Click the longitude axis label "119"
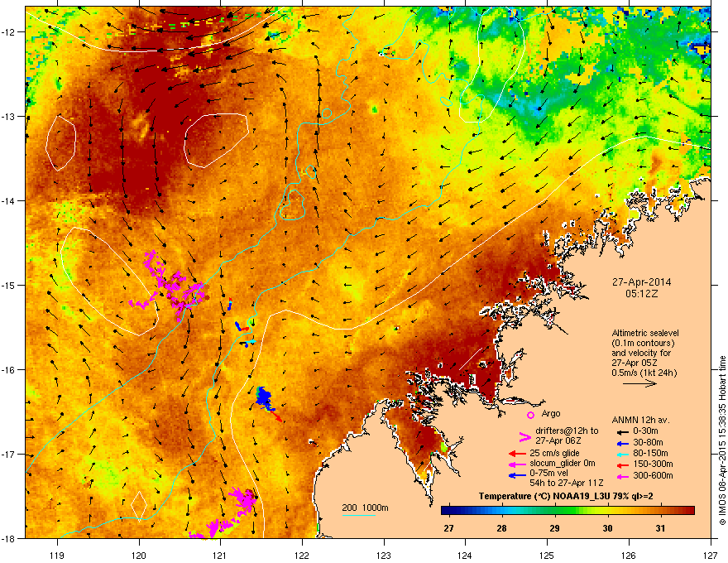Screen dimensions: 728x563 click(57, 556)
